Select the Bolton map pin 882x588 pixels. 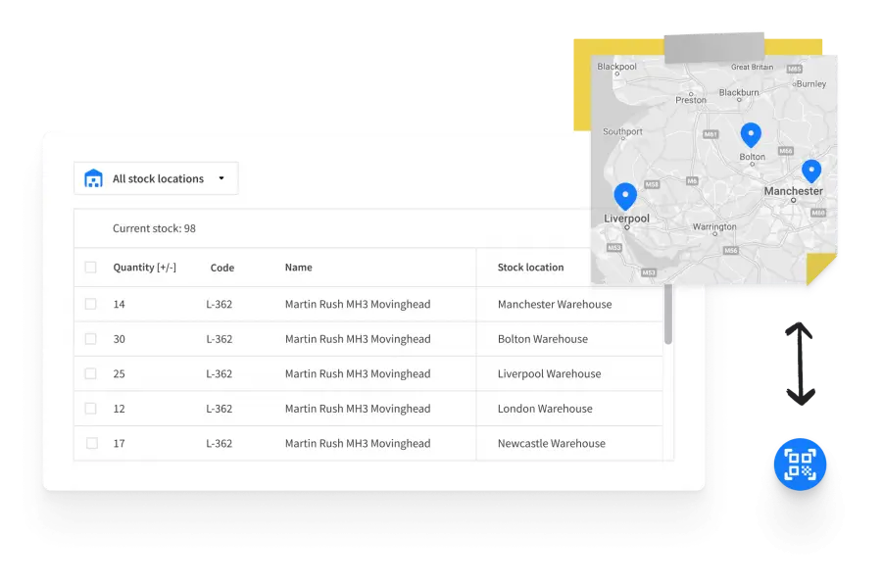point(751,134)
